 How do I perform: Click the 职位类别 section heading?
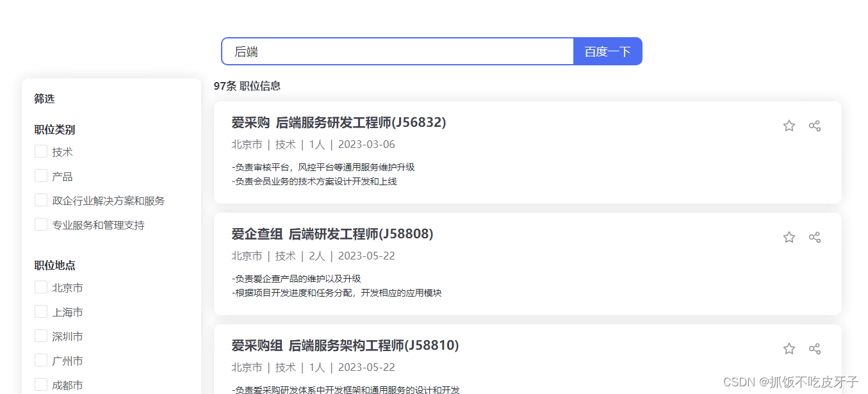pyautogui.click(x=55, y=129)
